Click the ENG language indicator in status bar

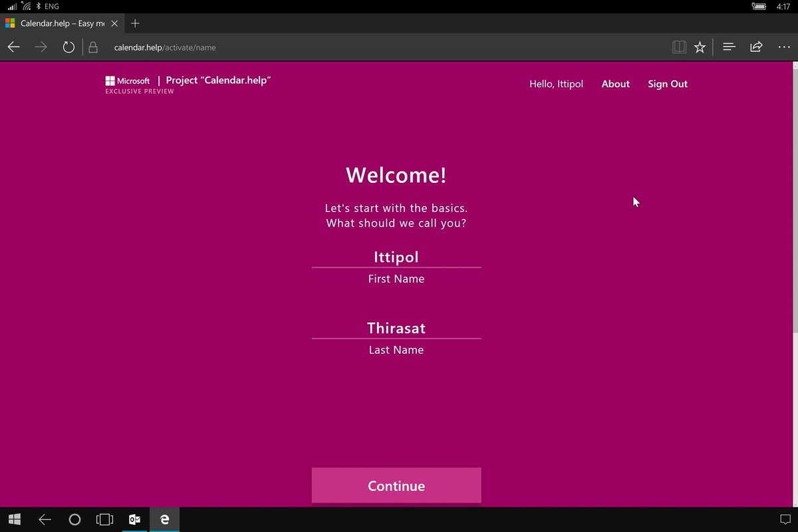[52, 6]
